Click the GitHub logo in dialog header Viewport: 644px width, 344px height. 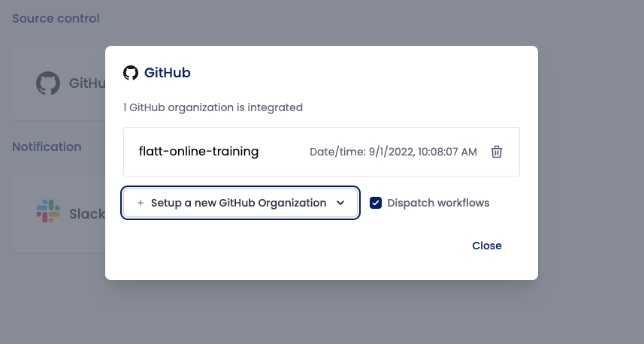tap(131, 73)
